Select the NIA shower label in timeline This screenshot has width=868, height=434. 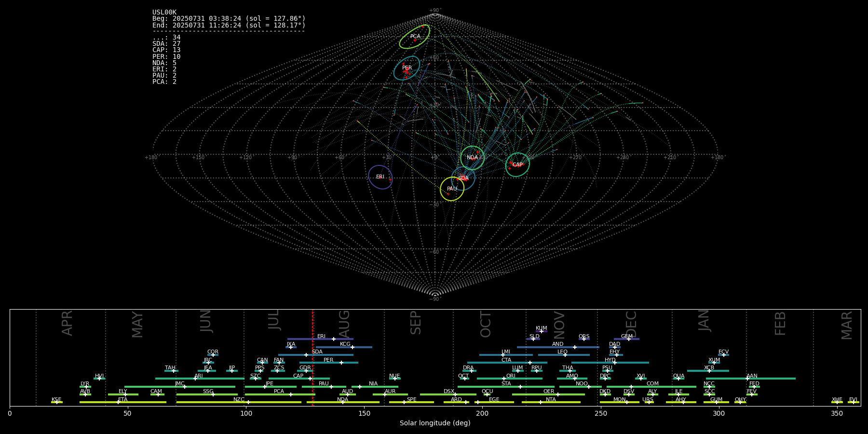[x=373, y=384]
